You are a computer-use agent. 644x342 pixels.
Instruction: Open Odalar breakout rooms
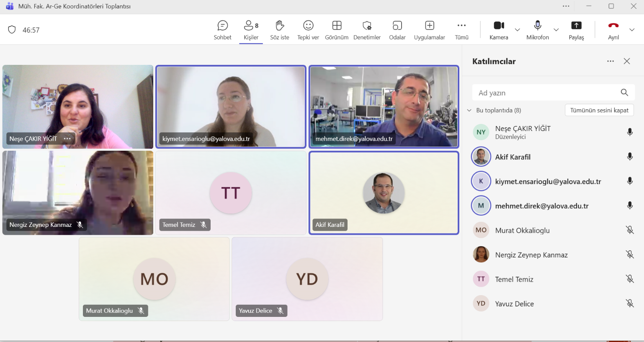[x=397, y=30]
